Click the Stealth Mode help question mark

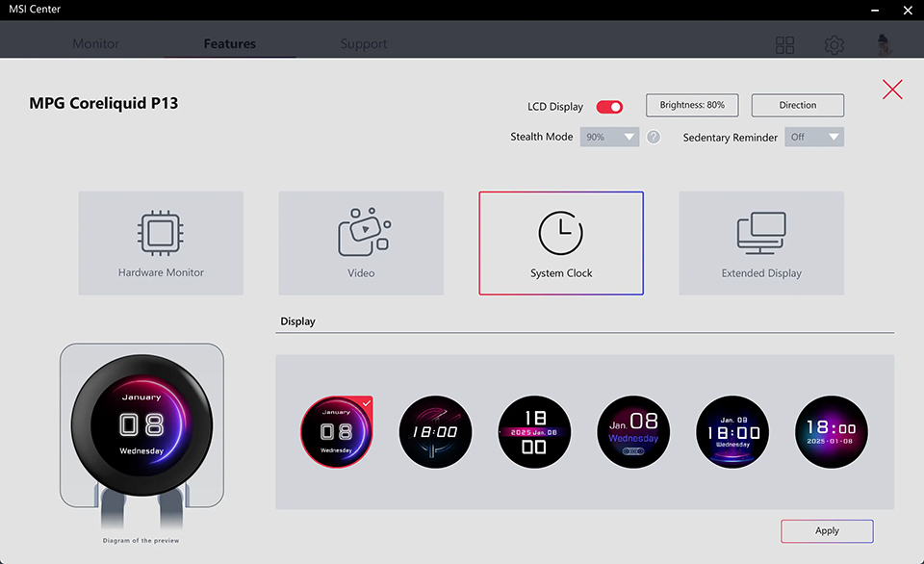654,137
